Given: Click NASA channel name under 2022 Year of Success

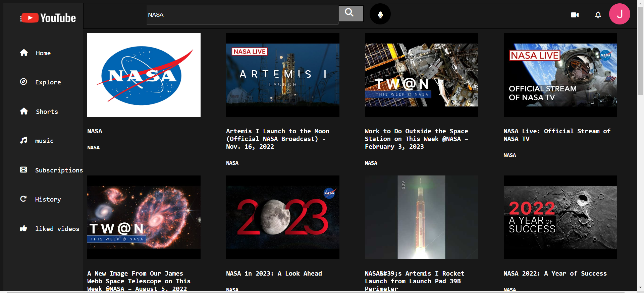Looking at the screenshot, I should click(x=510, y=290).
